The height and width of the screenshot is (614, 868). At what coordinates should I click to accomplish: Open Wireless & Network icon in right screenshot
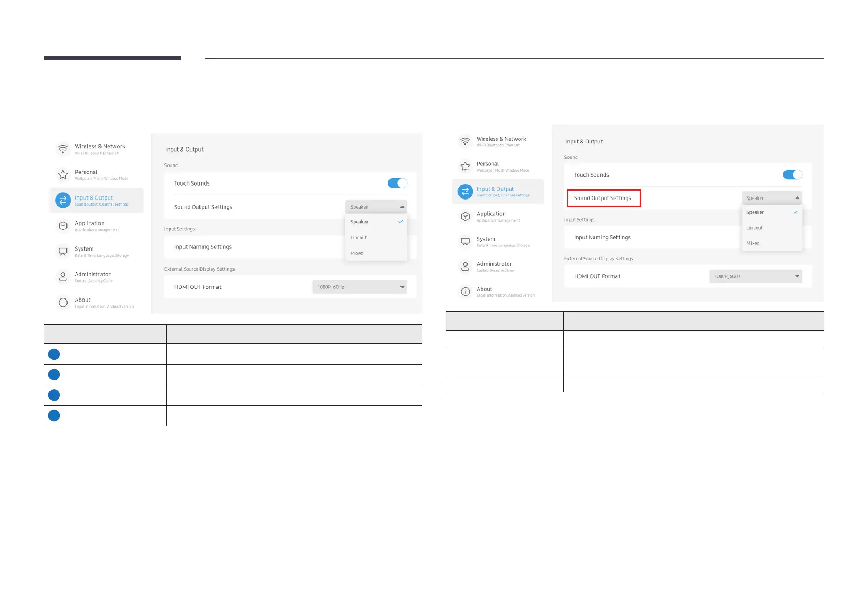pos(465,141)
